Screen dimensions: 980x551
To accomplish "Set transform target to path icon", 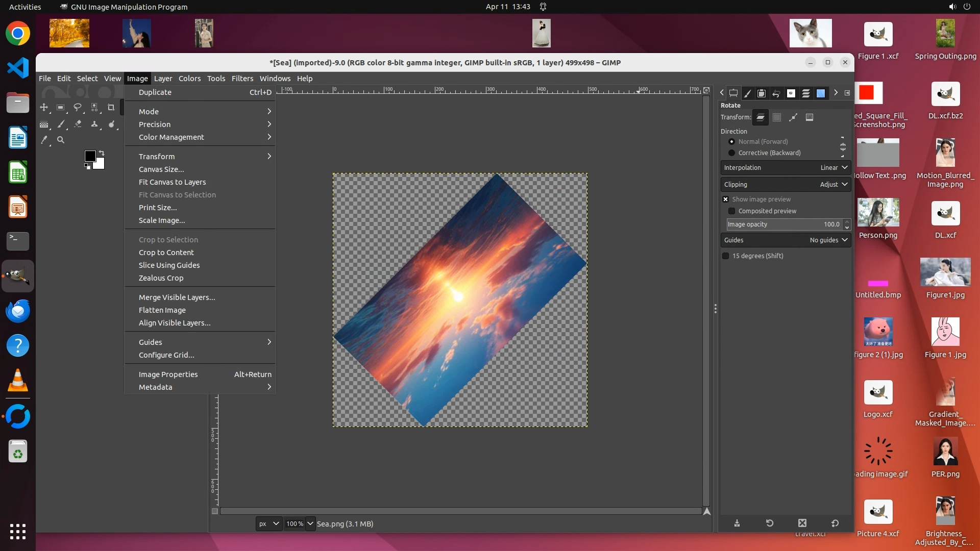I will [x=793, y=117].
